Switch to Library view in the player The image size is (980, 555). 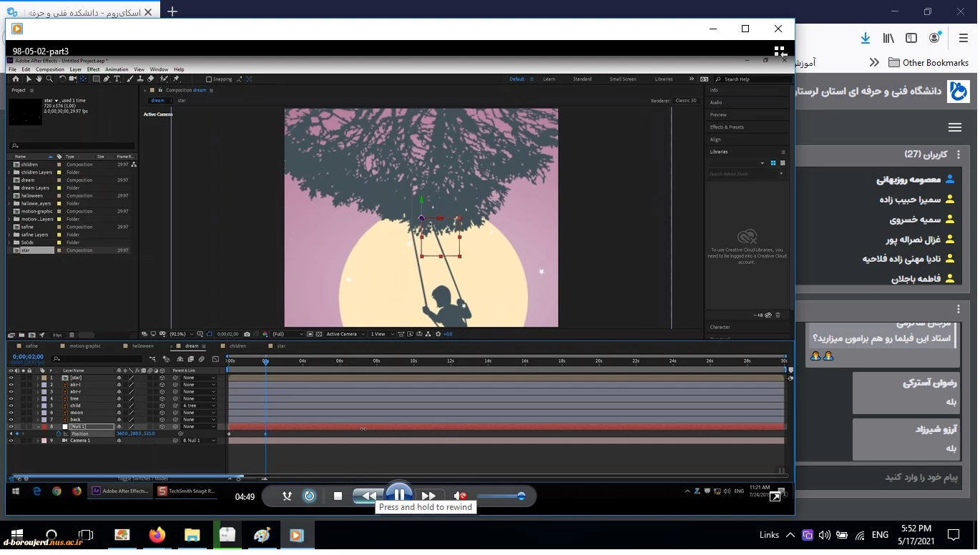click(780, 51)
